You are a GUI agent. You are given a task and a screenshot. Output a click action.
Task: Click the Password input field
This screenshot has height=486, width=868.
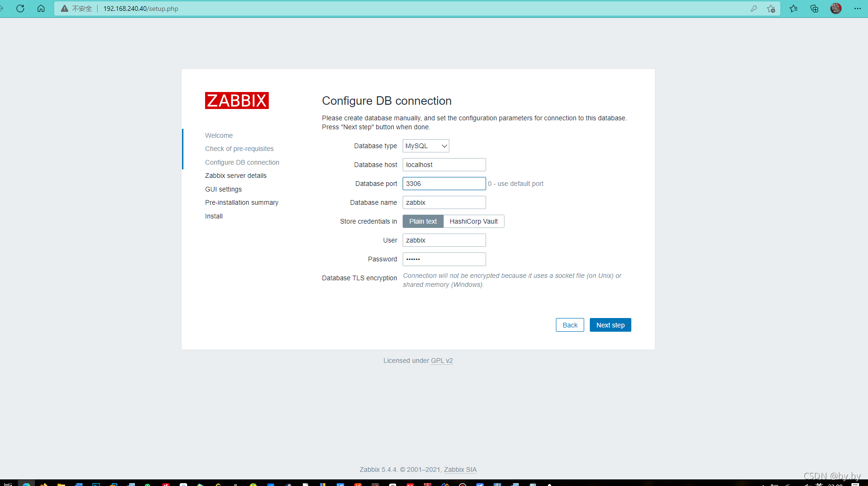[444, 259]
